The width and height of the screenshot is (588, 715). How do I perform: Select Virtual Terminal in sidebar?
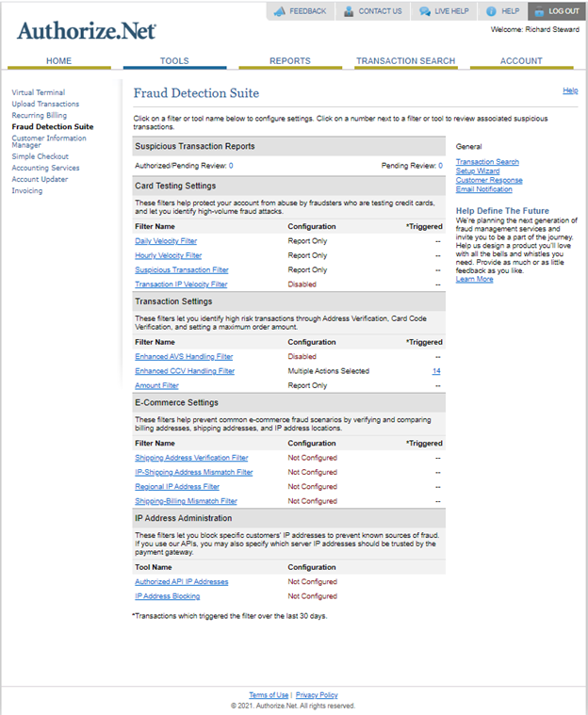(39, 92)
